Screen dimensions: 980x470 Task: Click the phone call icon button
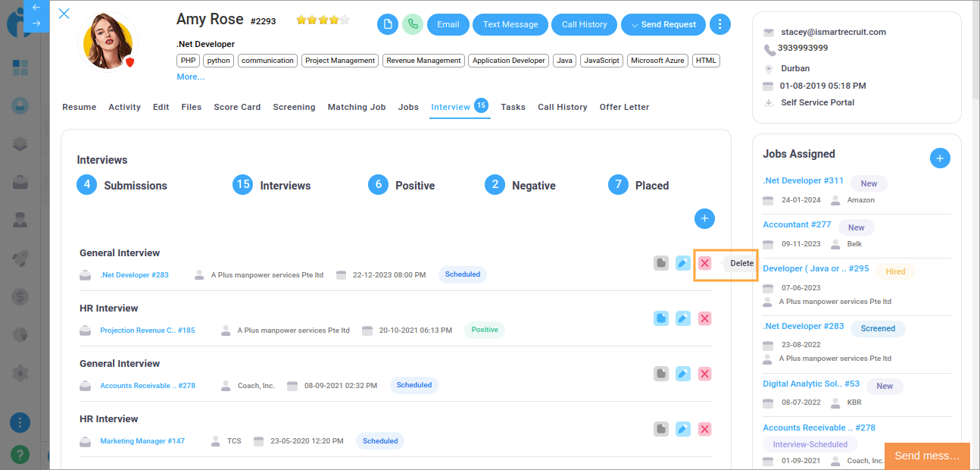pos(413,24)
